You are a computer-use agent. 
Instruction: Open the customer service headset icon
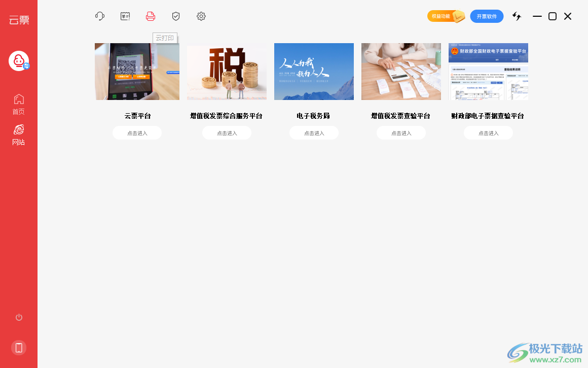click(100, 16)
